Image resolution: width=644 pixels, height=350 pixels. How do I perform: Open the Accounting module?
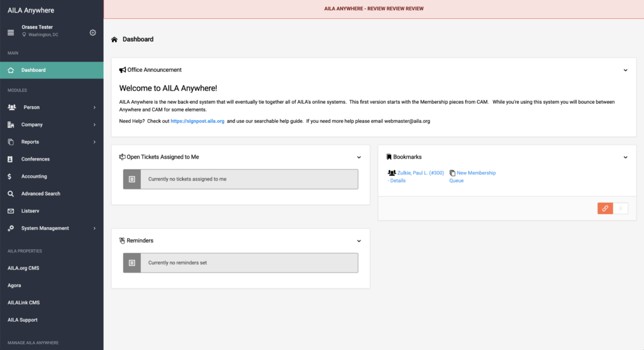52,176
